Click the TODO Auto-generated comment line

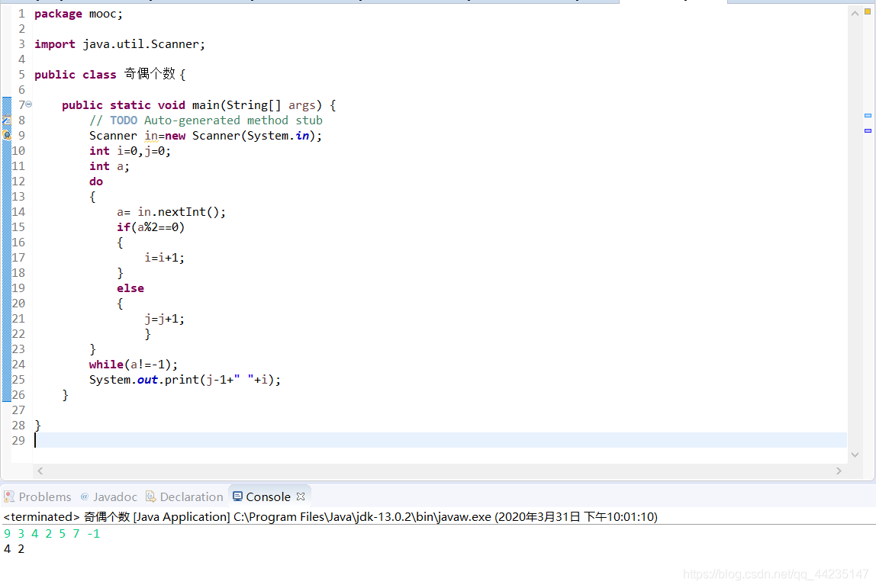click(x=205, y=120)
